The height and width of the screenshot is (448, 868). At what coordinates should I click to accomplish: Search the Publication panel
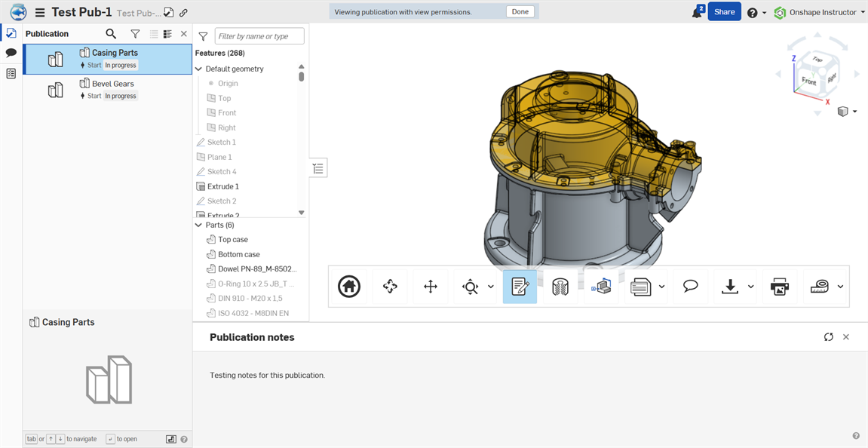click(x=111, y=34)
